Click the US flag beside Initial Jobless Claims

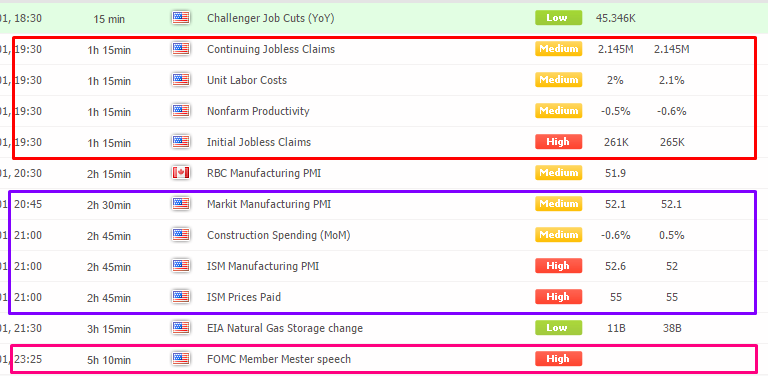(x=181, y=142)
